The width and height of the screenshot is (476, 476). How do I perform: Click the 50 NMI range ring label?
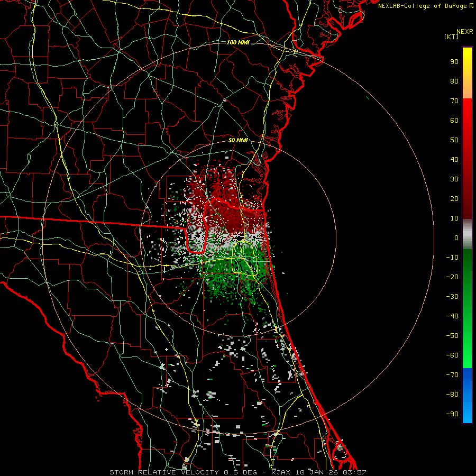[239, 140]
